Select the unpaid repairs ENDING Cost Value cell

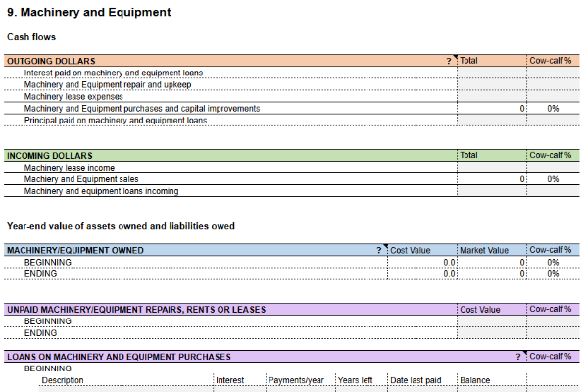tap(492, 333)
